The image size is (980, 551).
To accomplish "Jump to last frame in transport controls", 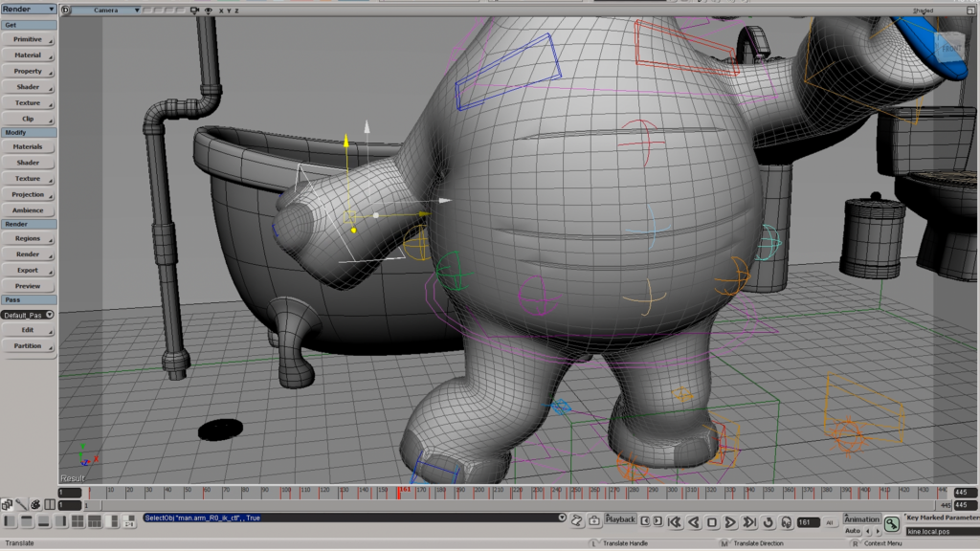I will click(x=748, y=522).
